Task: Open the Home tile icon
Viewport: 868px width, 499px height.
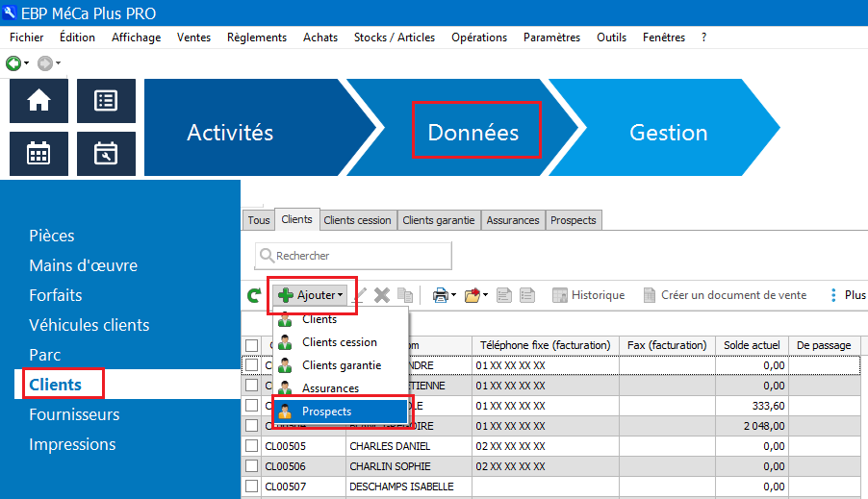Action: [x=38, y=101]
